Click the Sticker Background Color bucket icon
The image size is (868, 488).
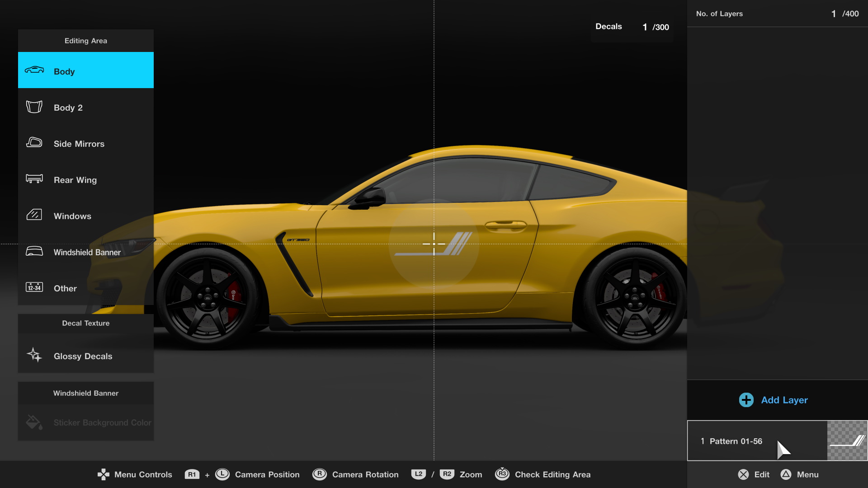(x=34, y=422)
